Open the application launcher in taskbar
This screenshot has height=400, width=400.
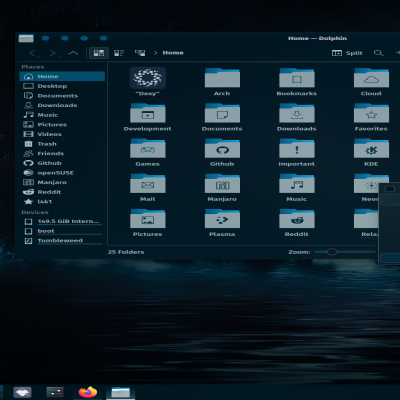click(22, 392)
